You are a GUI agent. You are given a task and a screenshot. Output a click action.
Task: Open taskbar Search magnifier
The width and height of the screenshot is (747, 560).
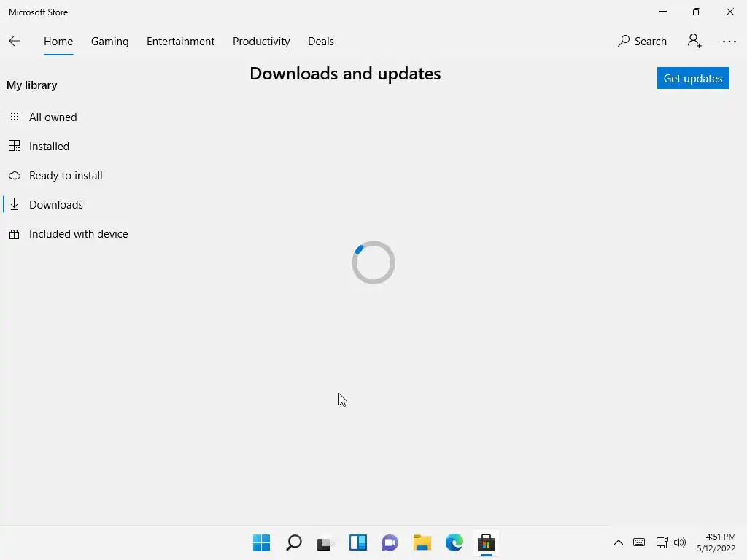tap(293, 542)
